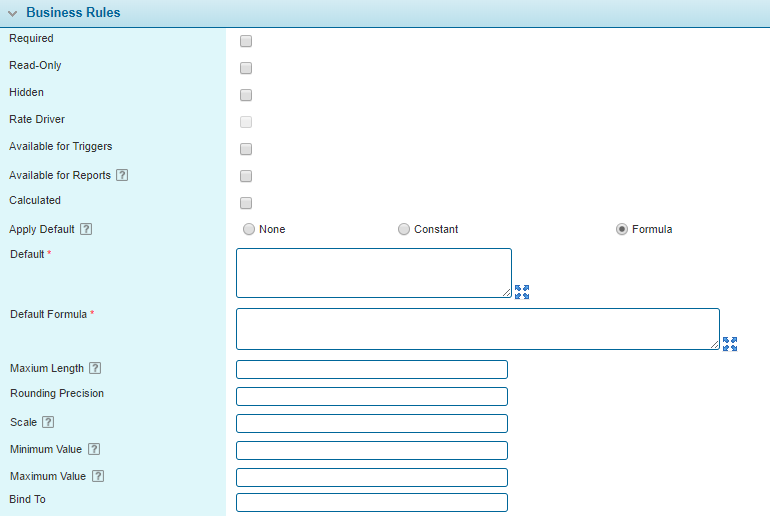Select the Formula radio button

tap(622, 229)
